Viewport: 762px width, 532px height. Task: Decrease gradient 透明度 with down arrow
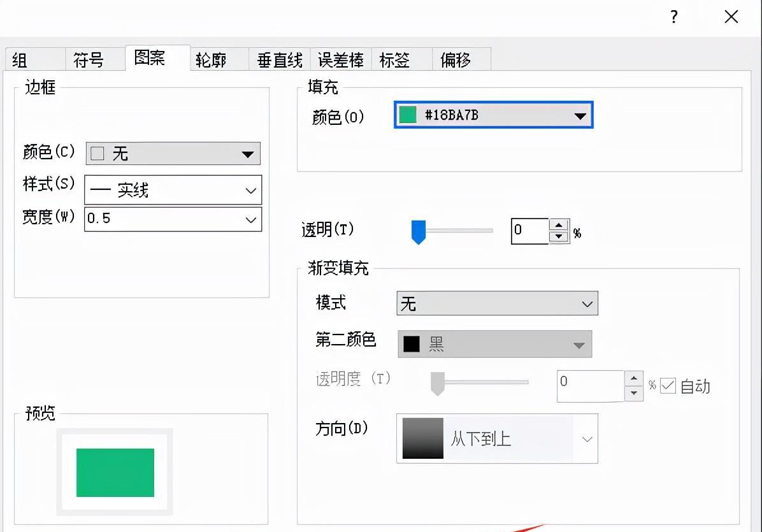(634, 393)
